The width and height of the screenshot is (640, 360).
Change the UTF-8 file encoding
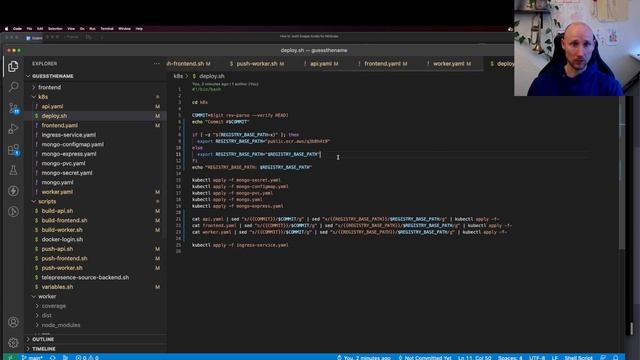[537, 357]
